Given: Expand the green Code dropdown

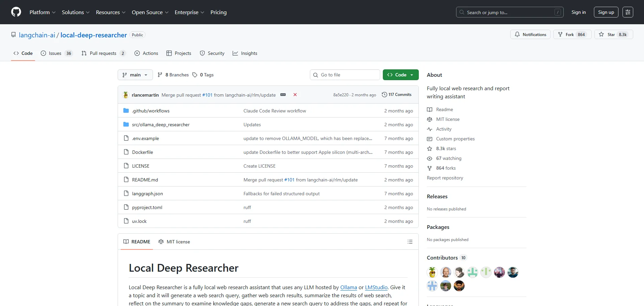Looking at the screenshot, I should (x=400, y=75).
